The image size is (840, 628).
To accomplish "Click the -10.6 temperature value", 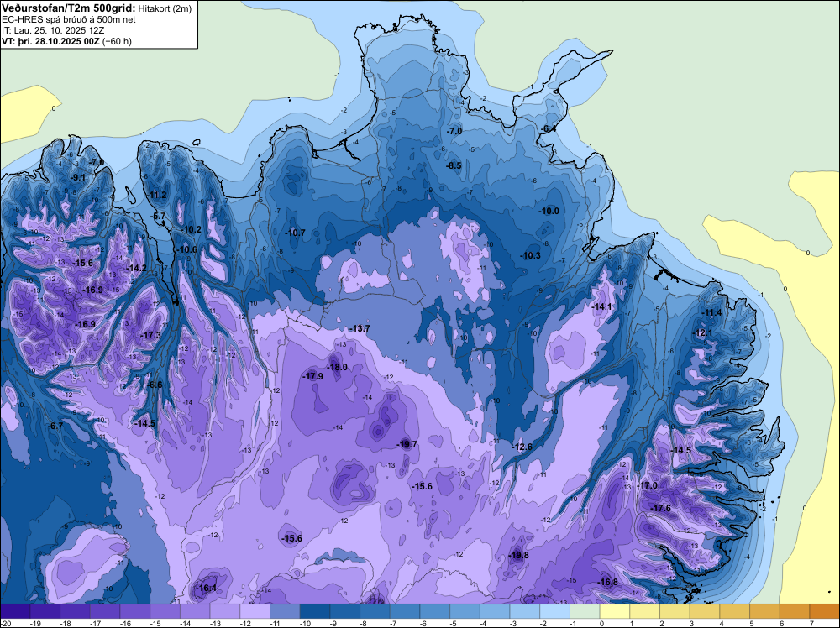I will (x=187, y=249).
